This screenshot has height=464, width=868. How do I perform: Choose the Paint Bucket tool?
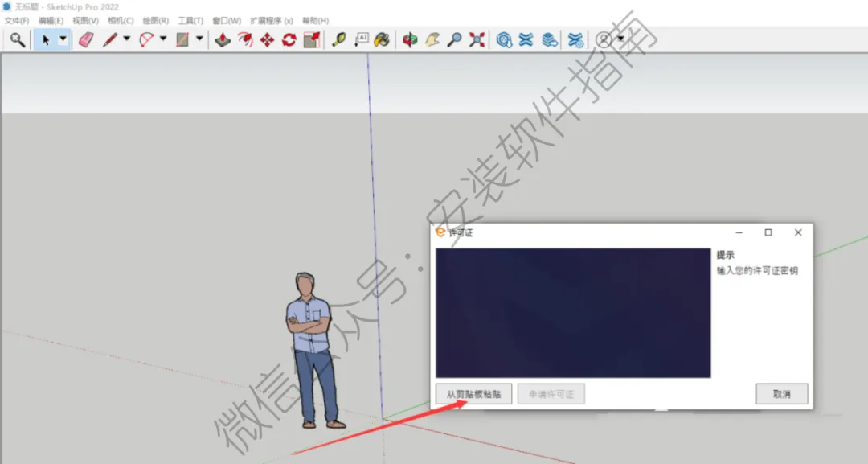[382, 40]
